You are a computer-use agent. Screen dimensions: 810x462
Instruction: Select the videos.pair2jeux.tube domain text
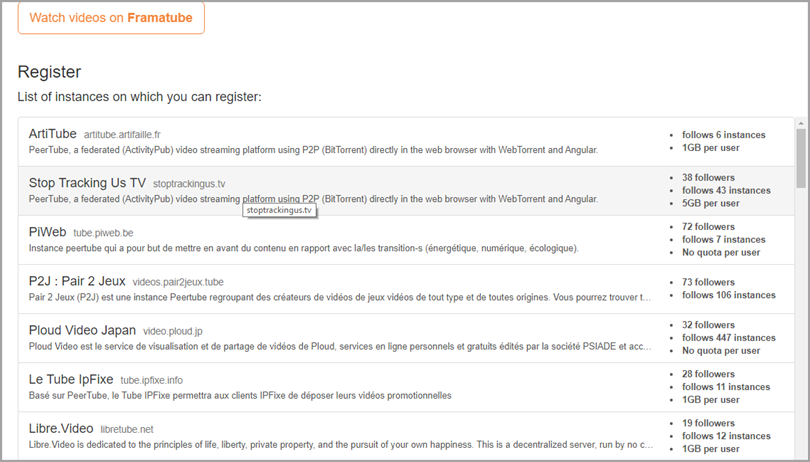pos(178,282)
